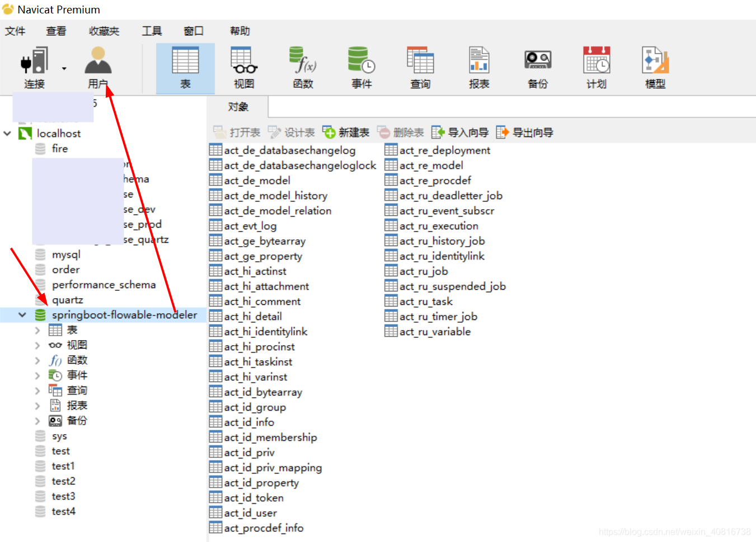Select the test database icon
The image size is (756, 542).
pos(40,451)
